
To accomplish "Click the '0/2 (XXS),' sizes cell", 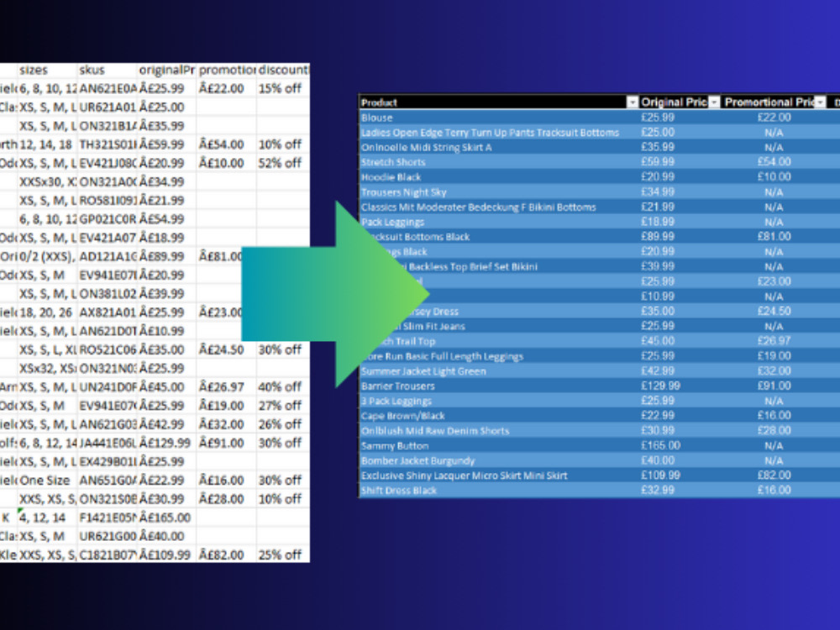I will [48, 256].
